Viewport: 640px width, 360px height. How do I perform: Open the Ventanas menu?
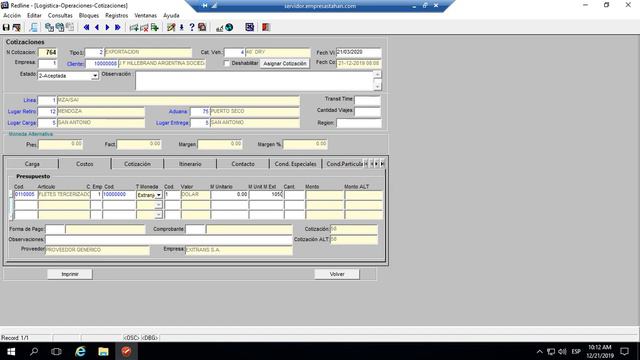tap(145, 16)
